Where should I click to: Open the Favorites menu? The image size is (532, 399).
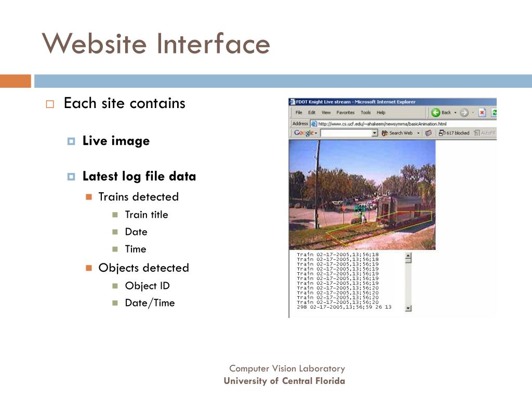pyautogui.click(x=345, y=113)
